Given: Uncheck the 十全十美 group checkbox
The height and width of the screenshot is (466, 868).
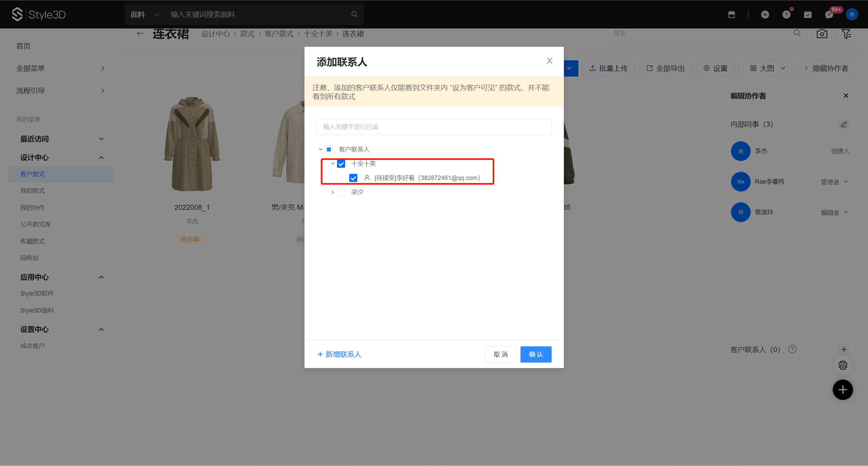Looking at the screenshot, I should 341,164.
